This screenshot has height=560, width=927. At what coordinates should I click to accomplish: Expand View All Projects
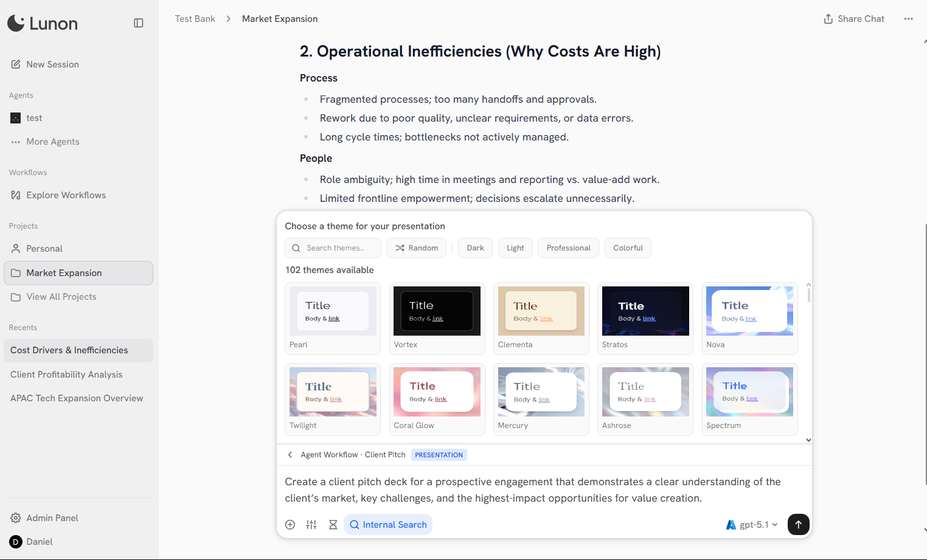[x=61, y=297]
